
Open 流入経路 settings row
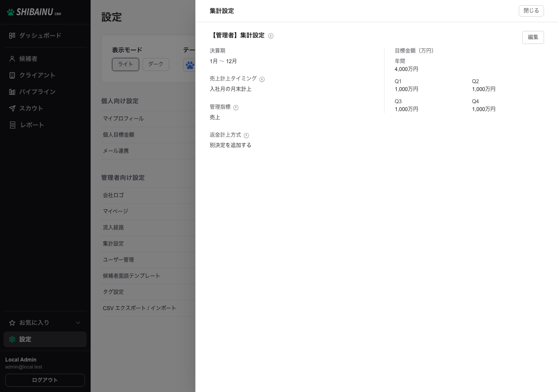[x=148, y=228]
